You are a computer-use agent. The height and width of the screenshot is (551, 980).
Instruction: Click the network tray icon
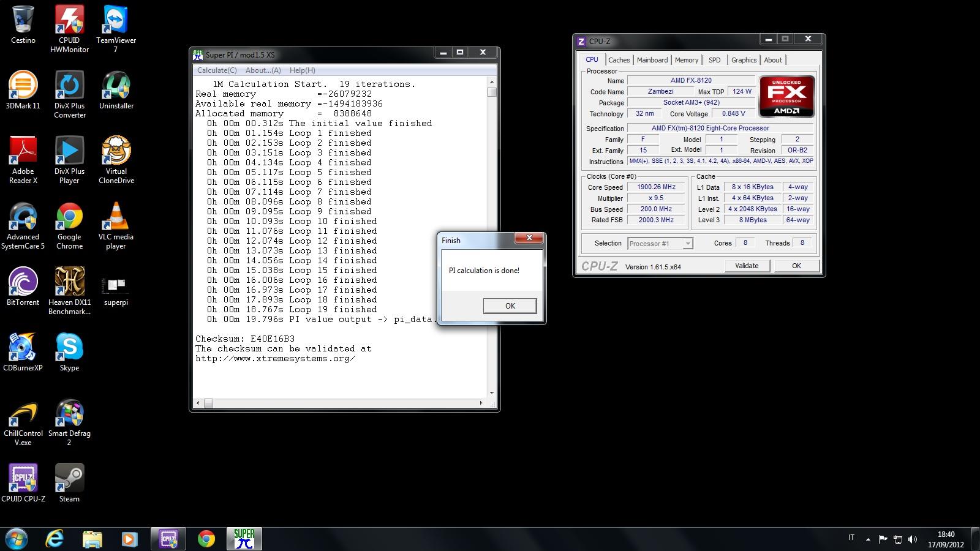pyautogui.click(x=898, y=539)
